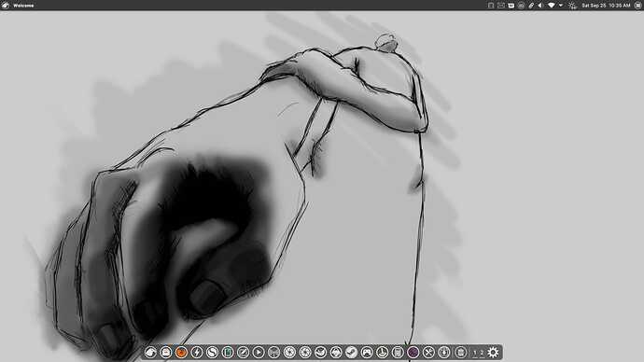Open the bird-logo launcher in the dock

(150, 352)
